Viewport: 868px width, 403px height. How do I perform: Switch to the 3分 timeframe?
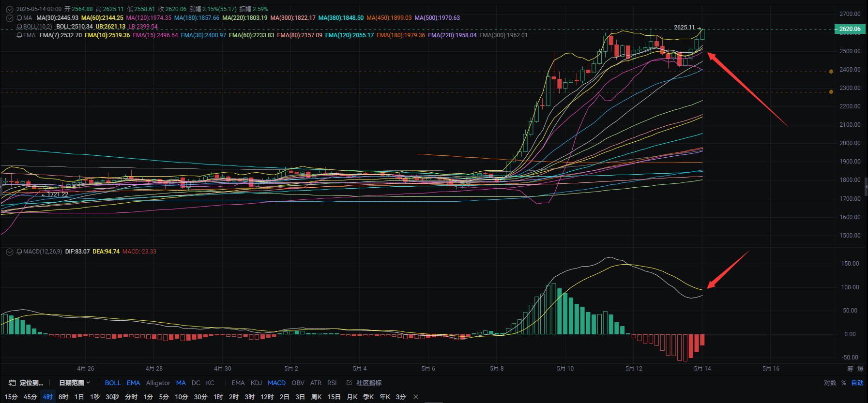click(x=400, y=397)
